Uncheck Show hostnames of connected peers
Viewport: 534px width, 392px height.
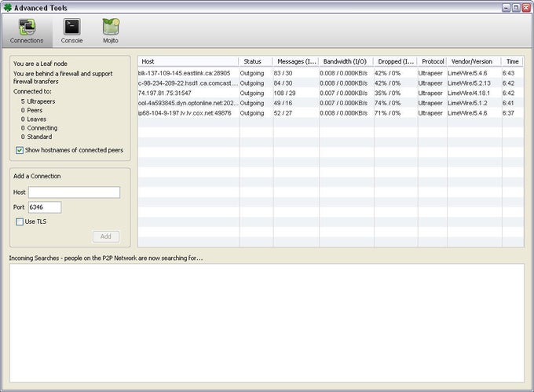tap(20, 150)
